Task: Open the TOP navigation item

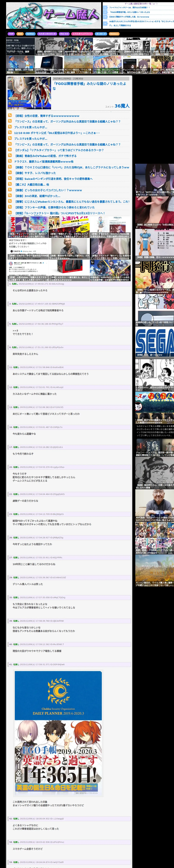Action: tap(11, 34)
